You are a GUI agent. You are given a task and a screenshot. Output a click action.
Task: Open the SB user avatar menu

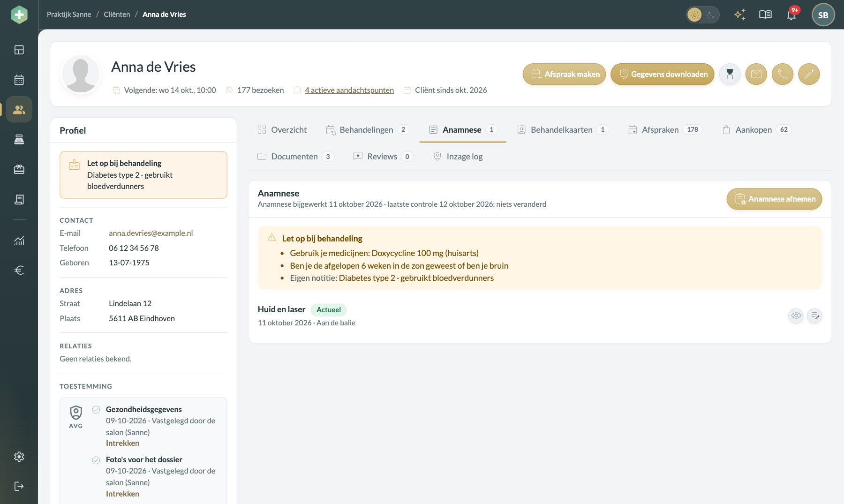click(823, 15)
